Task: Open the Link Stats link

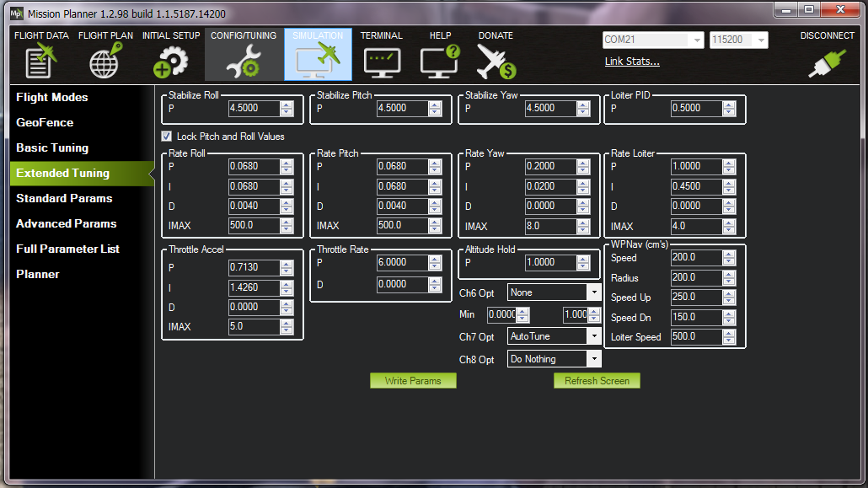Action: click(632, 62)
